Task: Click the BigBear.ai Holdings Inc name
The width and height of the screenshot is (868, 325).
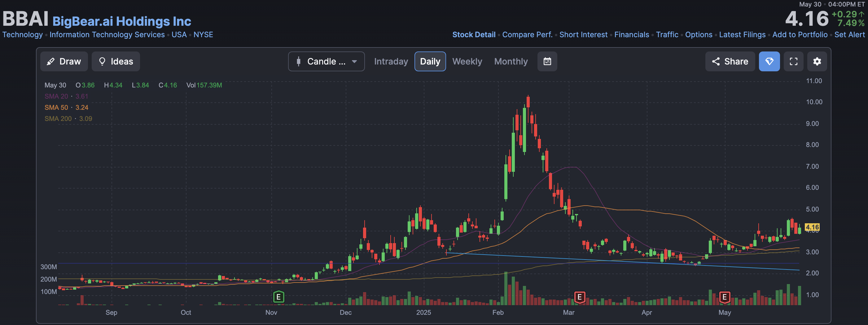Action: [122, 21]
